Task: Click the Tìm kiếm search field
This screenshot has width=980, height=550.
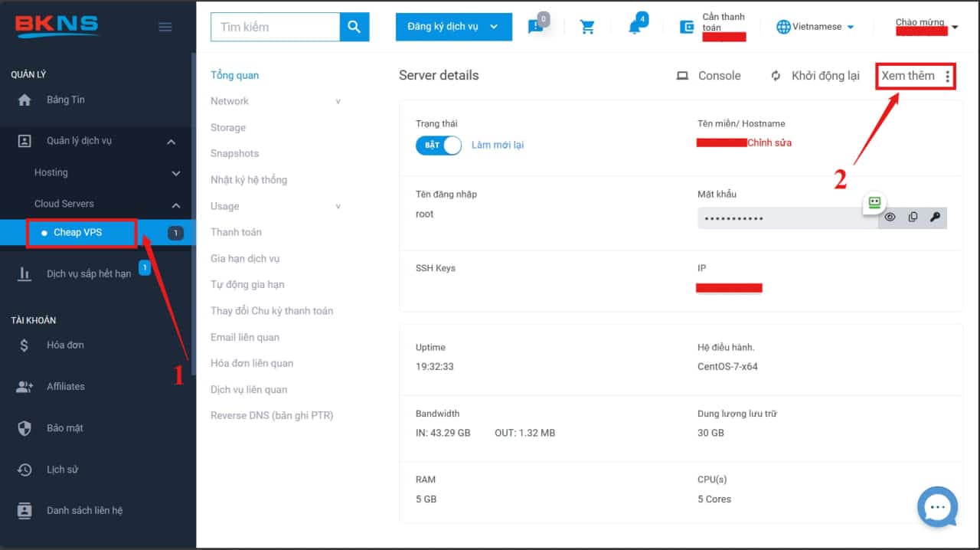Action: [275, 27]
